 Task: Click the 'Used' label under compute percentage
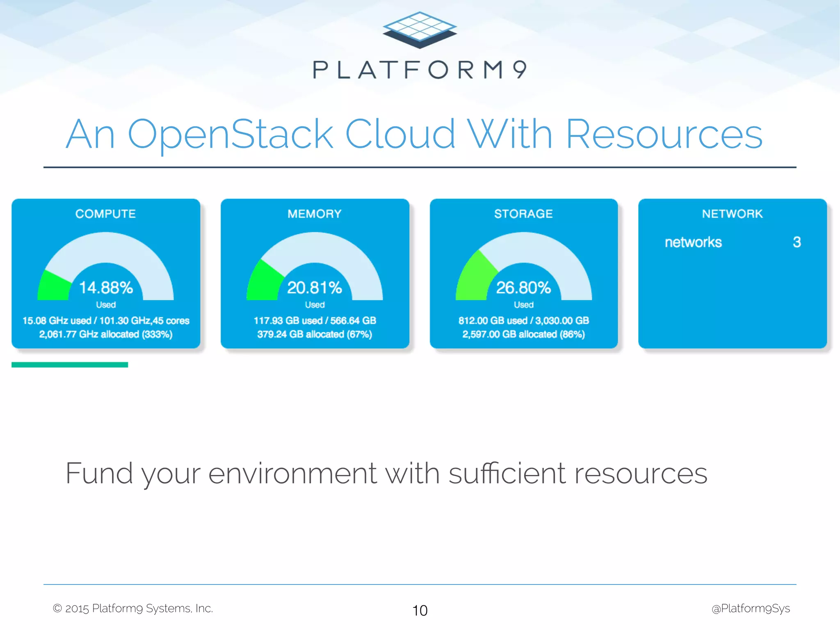click(106, 305)
